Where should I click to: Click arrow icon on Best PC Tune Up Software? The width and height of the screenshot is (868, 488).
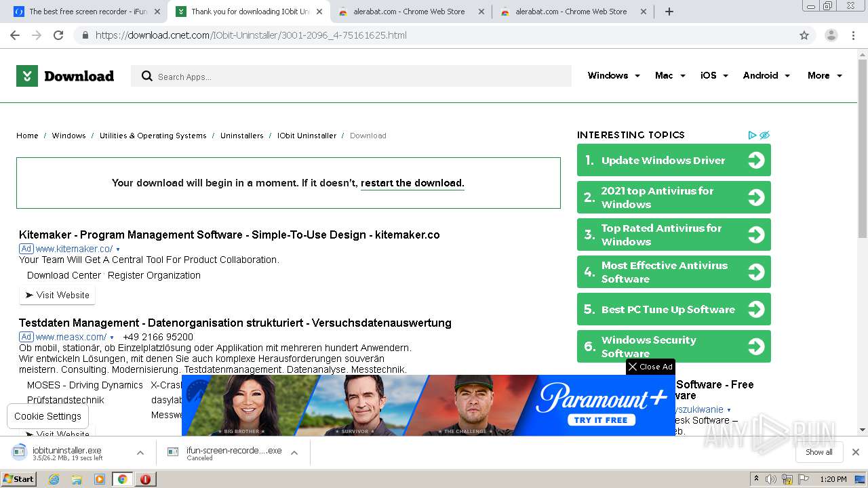click(x=755, y=309)
